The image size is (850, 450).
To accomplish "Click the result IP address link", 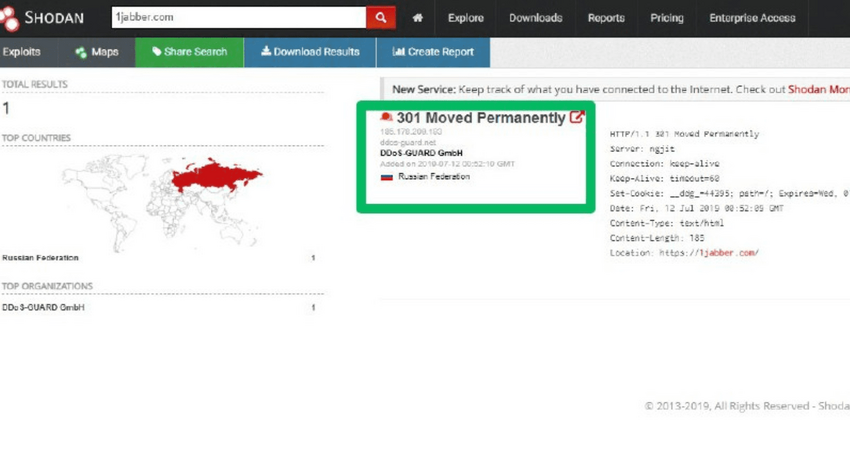I will pyautogui.click(x=411, y=132).
